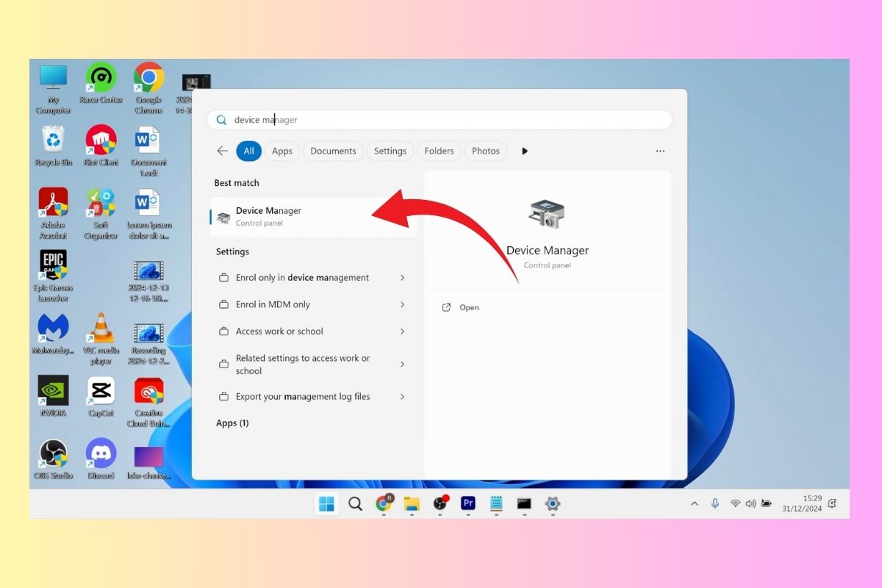882x588 pixels.
Task: Expand chevron next to 'Enrol in MDM only'
Action: click(x=402, y=304)
